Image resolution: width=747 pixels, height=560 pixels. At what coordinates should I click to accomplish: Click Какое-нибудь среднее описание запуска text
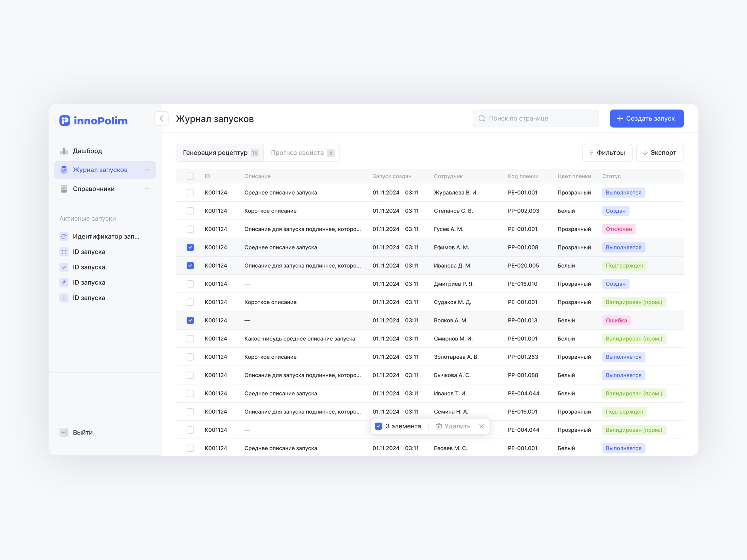pos(300,339)
